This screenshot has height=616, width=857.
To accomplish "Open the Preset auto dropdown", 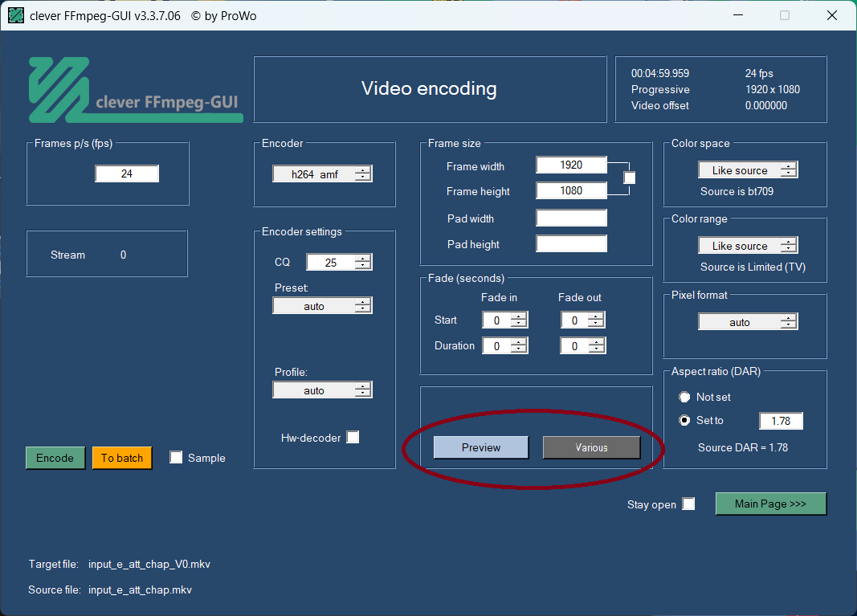I will (322, 305).
